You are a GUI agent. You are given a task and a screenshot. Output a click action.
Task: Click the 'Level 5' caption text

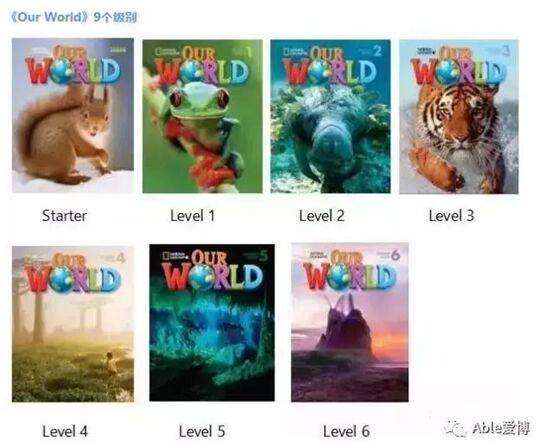click(202, 432)
